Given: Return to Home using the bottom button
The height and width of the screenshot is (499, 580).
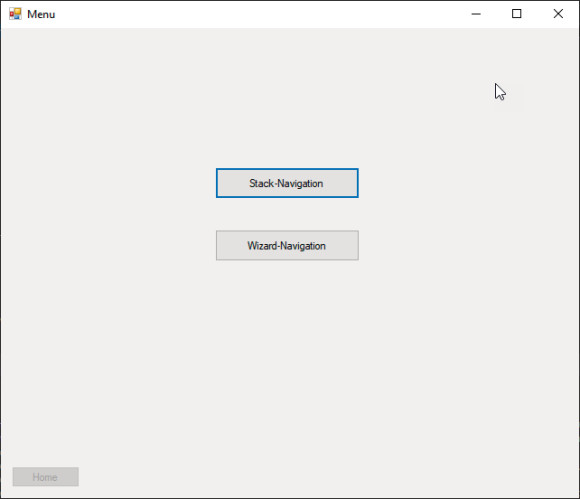Looking at the screenshot, I should (x=45, y=477).
